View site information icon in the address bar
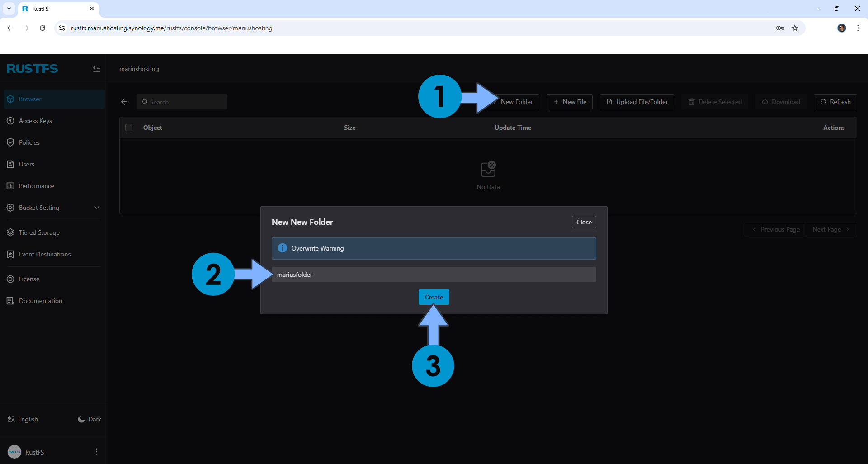This screenshot has height=464, width=868. pos(62,28)
